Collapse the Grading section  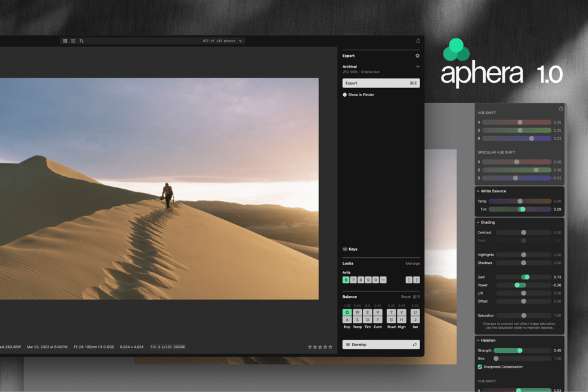coord(478,222)
